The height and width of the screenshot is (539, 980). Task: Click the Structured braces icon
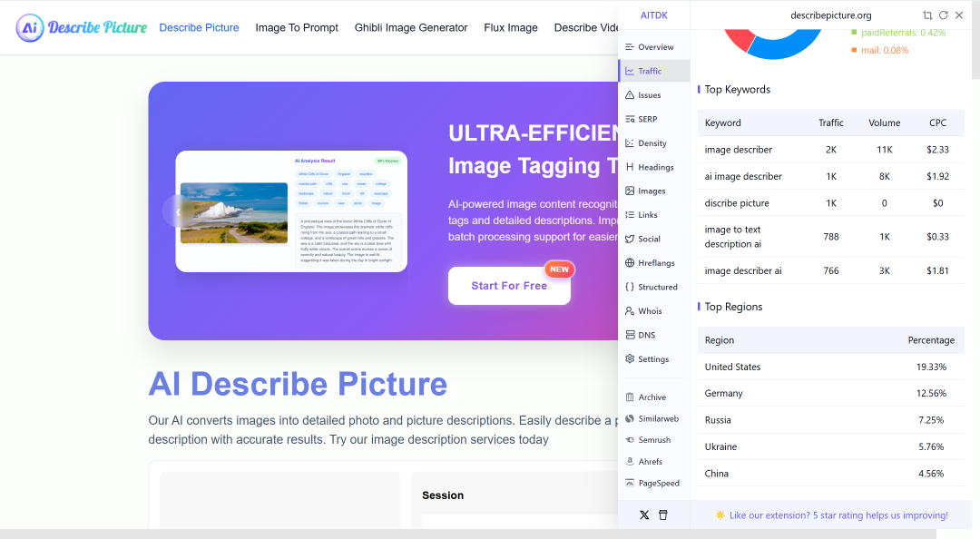pos(630,287)
